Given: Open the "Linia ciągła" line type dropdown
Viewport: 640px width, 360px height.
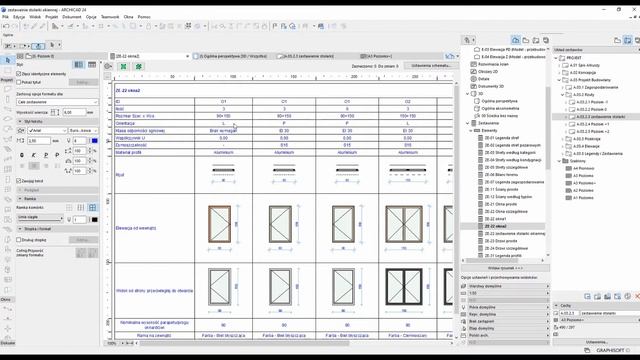Looking at the screenshot, I should (40, 218).
